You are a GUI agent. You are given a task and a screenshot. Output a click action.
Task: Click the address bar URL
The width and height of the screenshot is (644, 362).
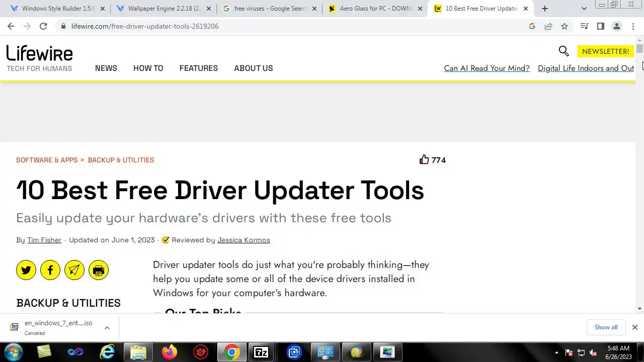145,26
